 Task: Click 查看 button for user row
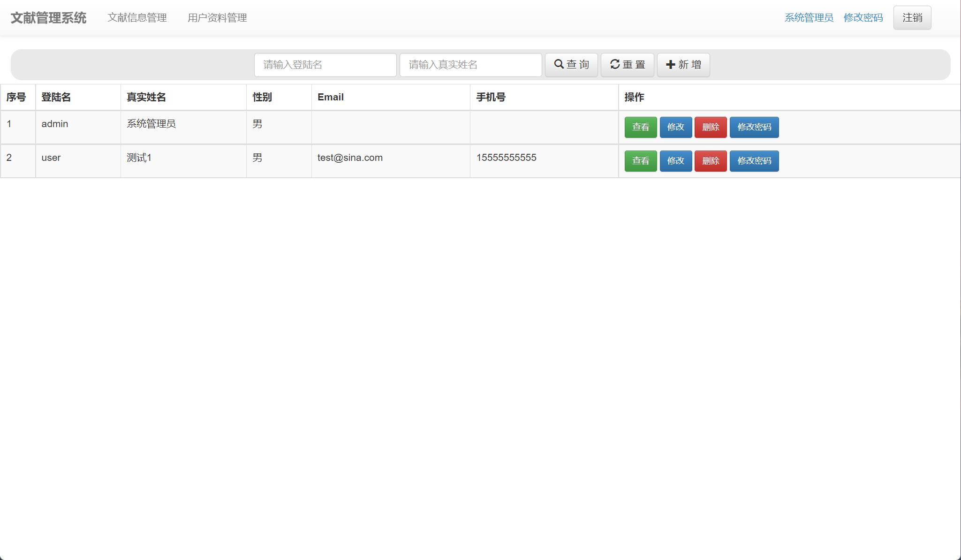click(x=640, y=161)
